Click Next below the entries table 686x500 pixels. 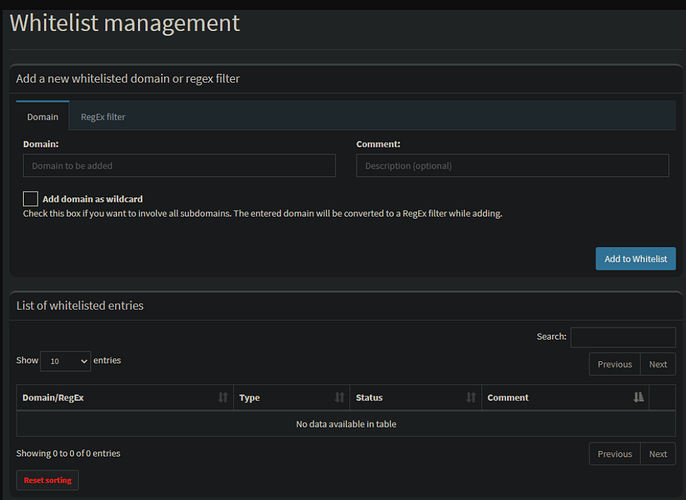coord(657,454)
